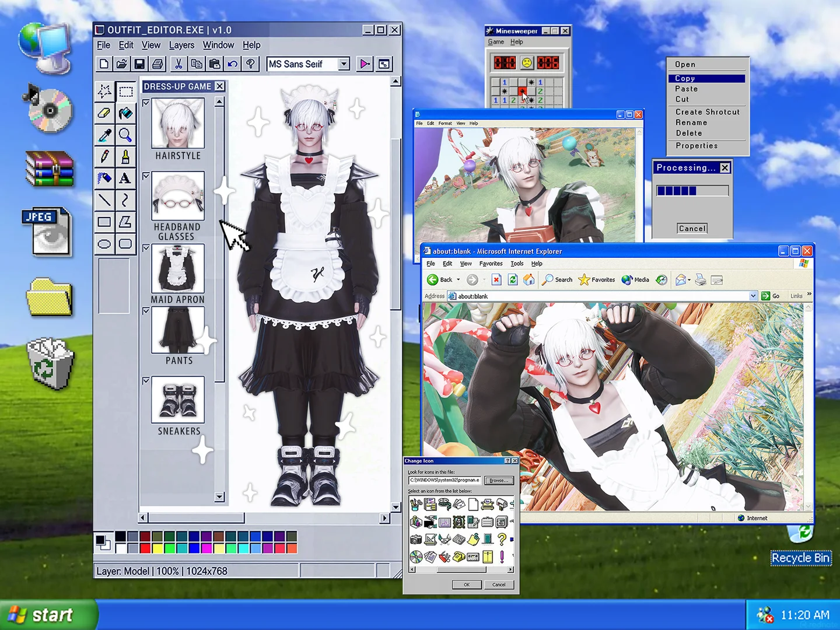Click the yellow folder desktop icon
This screenshot has width=840, height=630.
pyautogui.click(x=49, y=297)
